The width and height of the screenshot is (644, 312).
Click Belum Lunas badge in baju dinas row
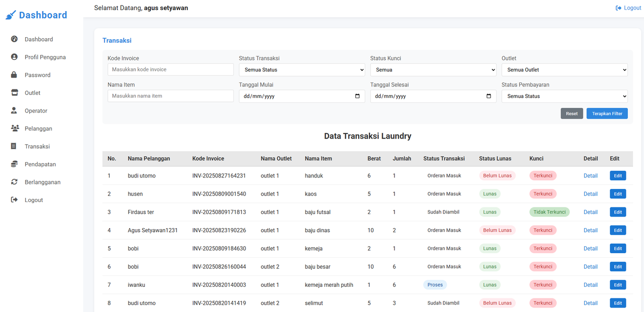point(497,230)
